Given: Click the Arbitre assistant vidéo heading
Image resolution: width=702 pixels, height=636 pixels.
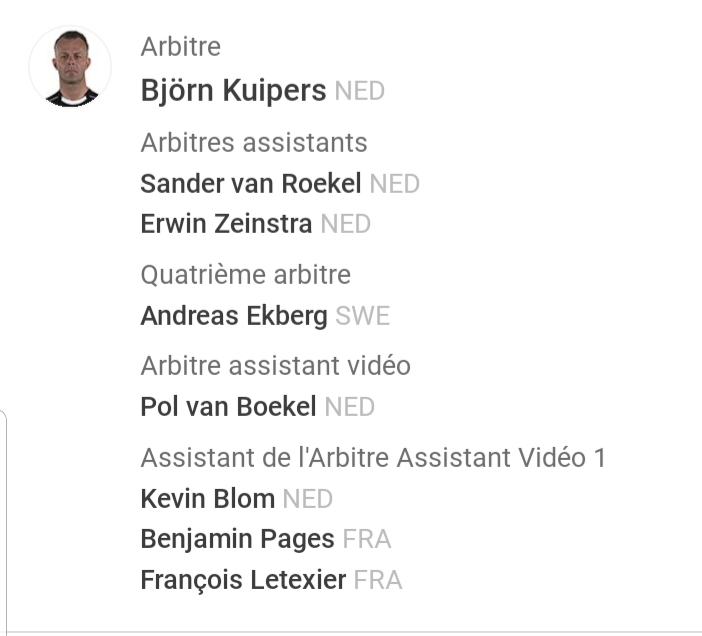Looking at the screenshot, I should pyautogui.click(x=275, y=365).
